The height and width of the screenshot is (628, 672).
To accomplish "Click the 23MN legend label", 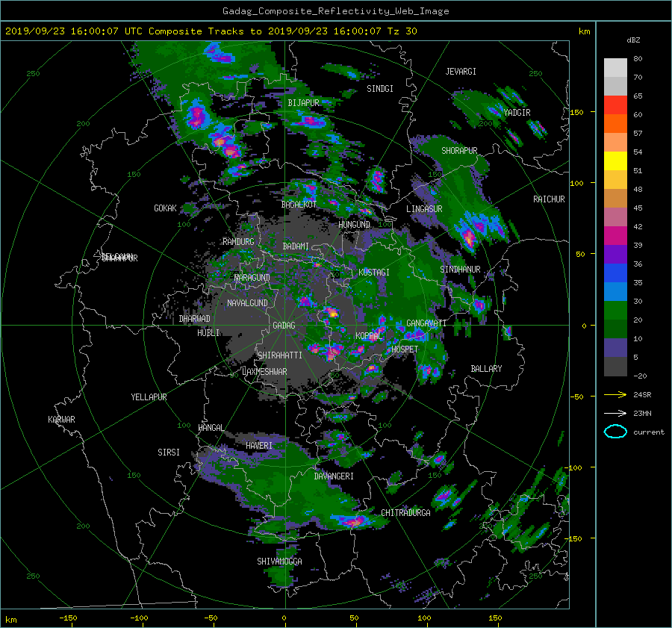I will (642, 413).
